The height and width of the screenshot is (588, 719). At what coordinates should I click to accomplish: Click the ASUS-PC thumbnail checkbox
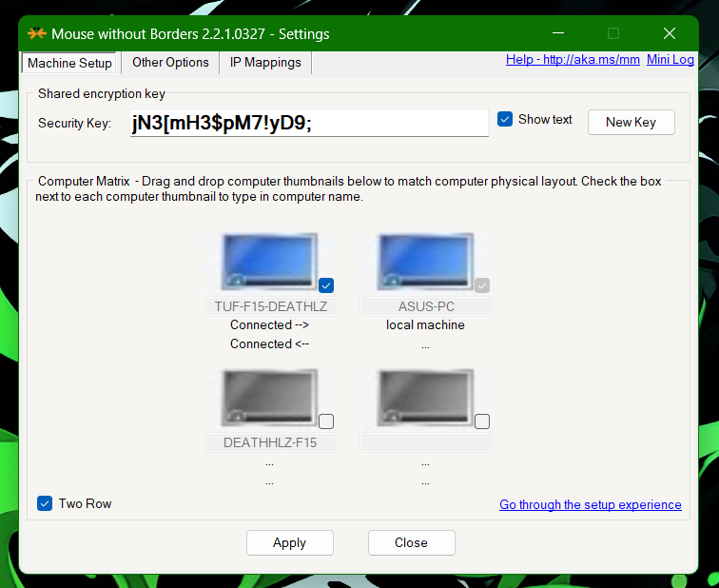(x=482, y=285)
